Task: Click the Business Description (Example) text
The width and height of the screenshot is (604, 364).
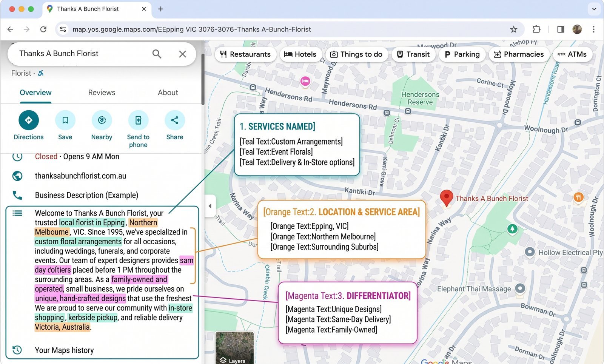Action: tap(86, 195)
